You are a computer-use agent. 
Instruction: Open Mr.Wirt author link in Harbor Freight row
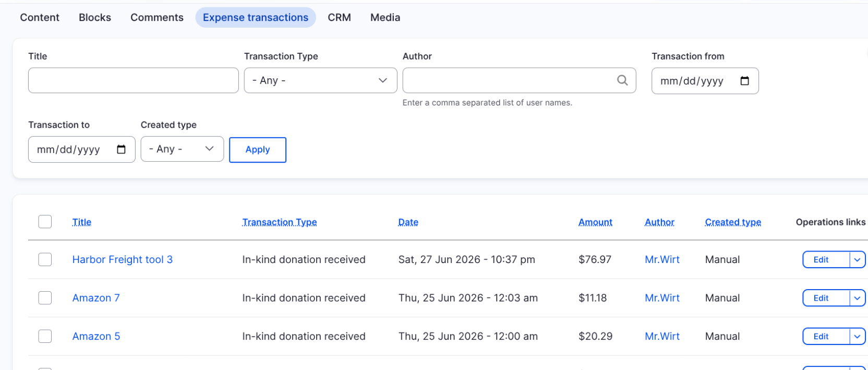[x=662, y=259]
